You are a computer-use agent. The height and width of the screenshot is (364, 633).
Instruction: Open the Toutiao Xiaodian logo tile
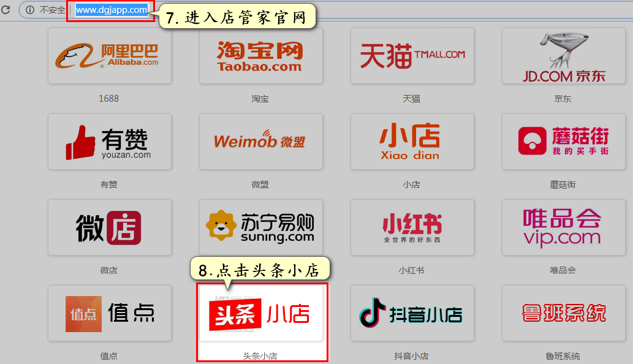click(261, 313)
